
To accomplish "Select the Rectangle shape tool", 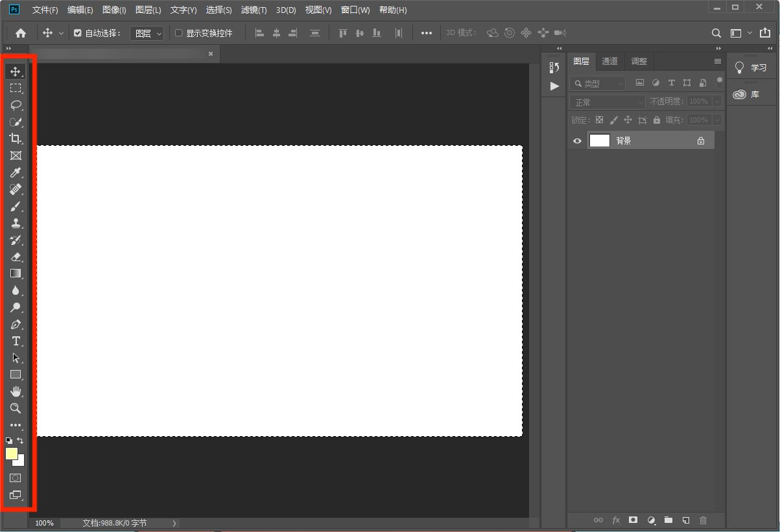I will click(16, 375).
